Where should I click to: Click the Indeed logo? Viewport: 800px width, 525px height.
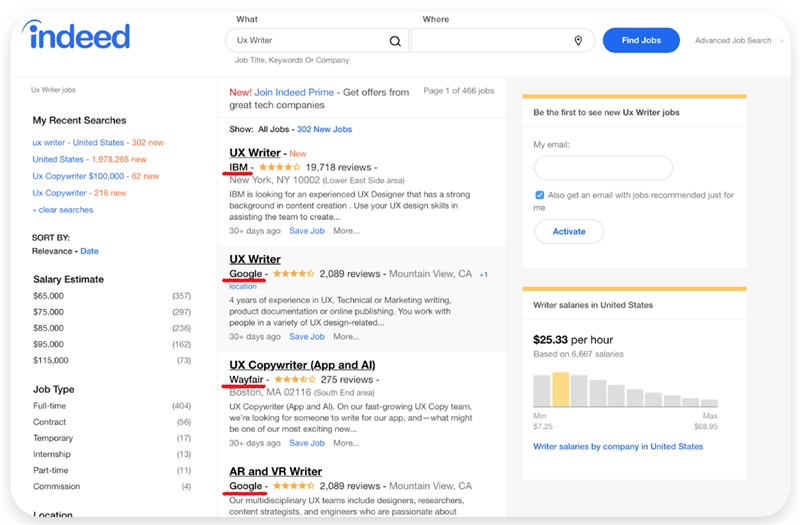click(x=78, y=36)
